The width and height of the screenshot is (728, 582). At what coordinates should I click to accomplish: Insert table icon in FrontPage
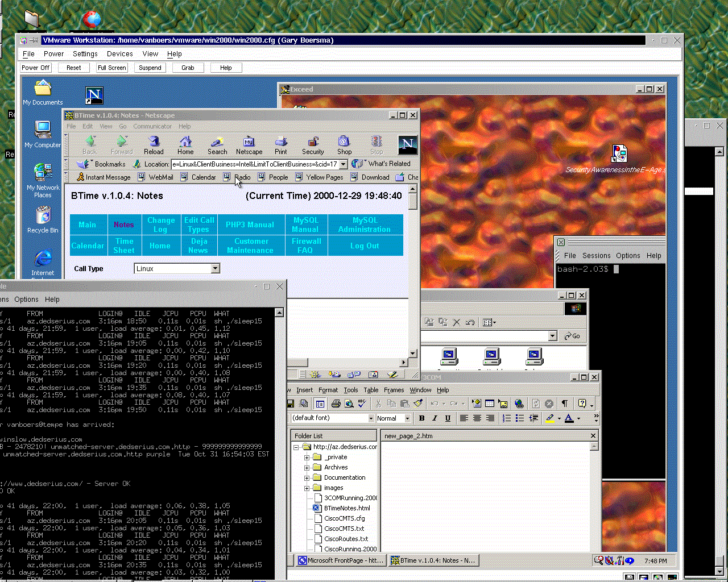point(490,404)
